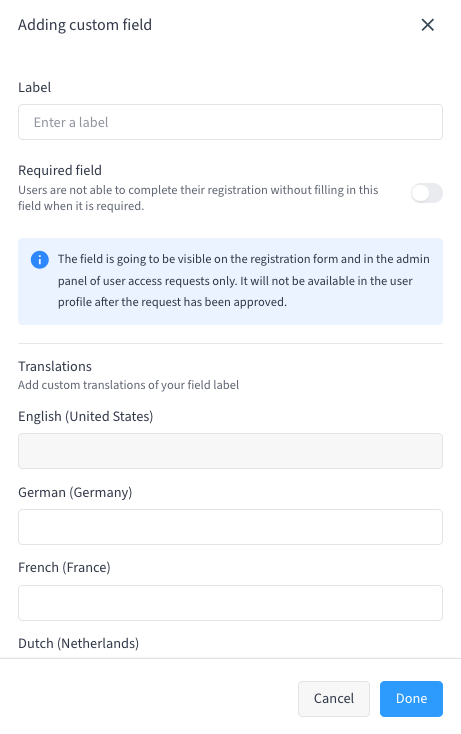Click the Translations section heading
Screen dimensions: 461x734
55,366
